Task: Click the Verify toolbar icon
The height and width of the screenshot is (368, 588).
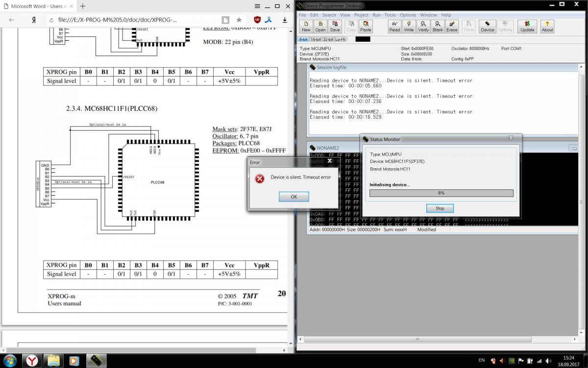Action: (x=423, y=26)
